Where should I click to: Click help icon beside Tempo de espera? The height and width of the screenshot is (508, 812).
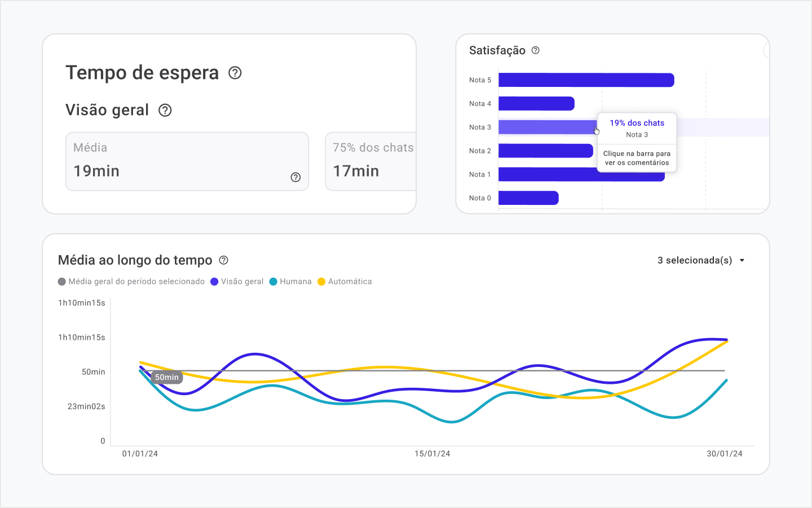point(235,73)
